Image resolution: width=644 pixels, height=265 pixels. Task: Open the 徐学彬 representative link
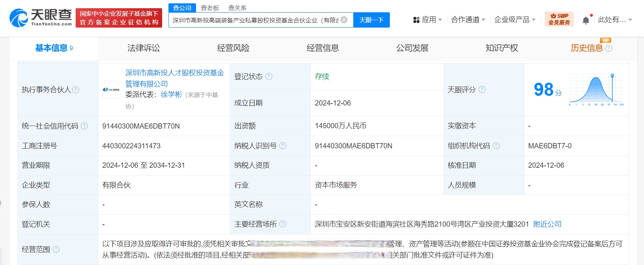tap(171, 95)
